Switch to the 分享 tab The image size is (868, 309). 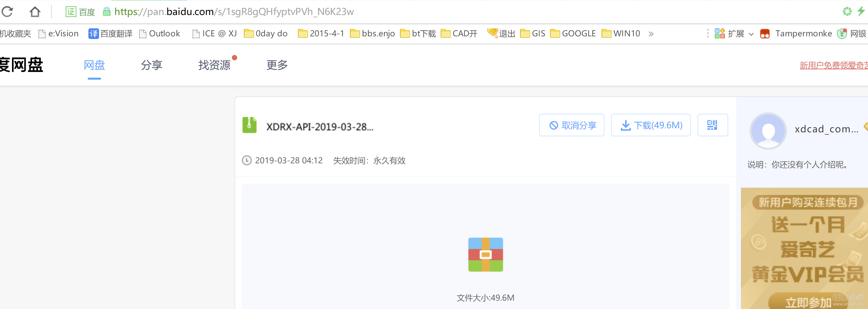pyautogui.click(x=152, y=65)
